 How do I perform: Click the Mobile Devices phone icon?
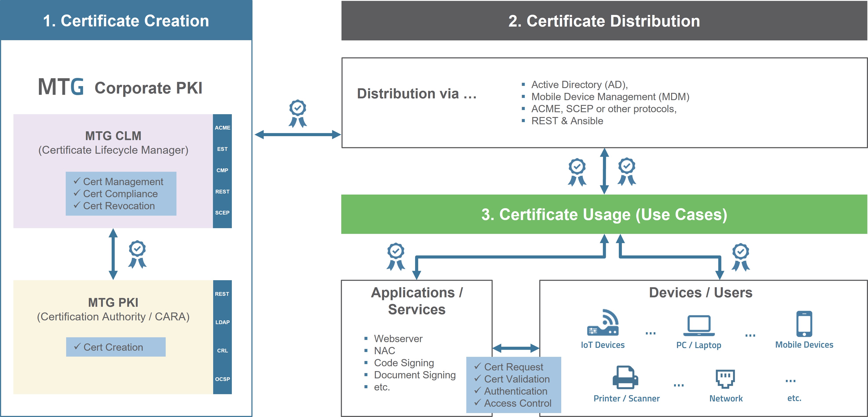tap(804, 324)
